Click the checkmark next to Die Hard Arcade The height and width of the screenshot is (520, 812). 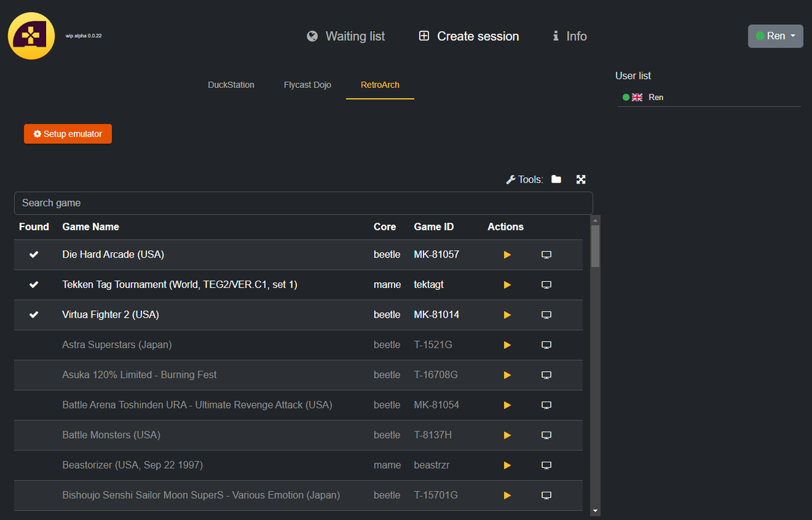tap(34, 254)
